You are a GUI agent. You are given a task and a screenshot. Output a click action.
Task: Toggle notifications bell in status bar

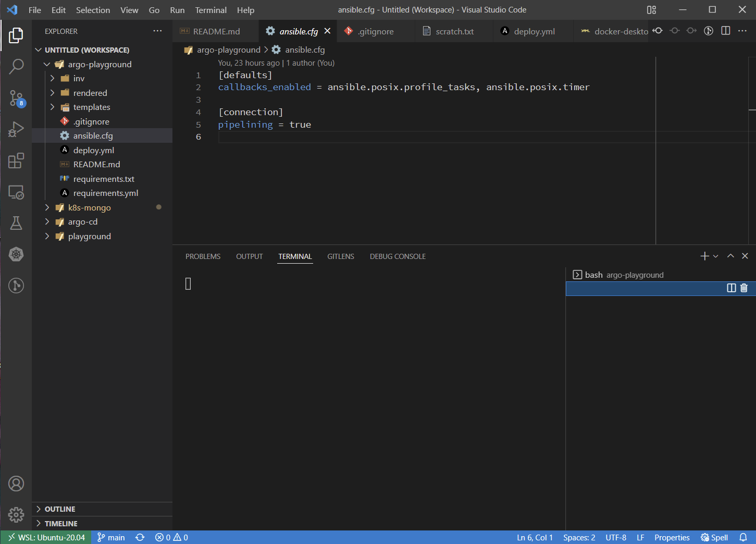[743, 537]
